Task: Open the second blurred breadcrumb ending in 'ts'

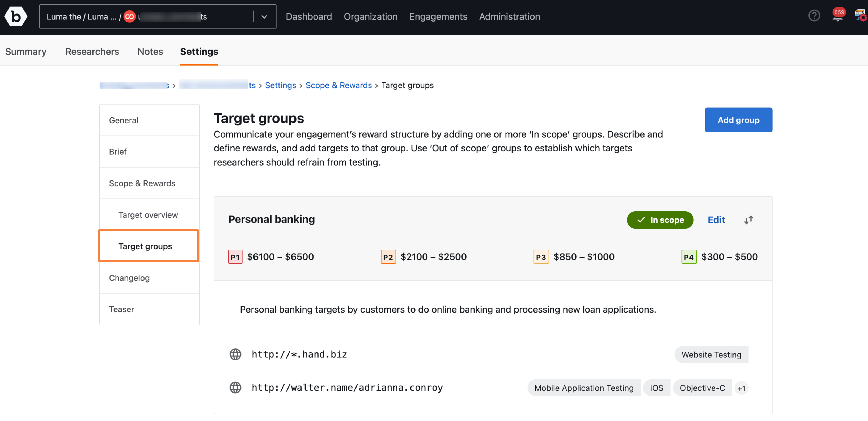Action: click(217, 85)
